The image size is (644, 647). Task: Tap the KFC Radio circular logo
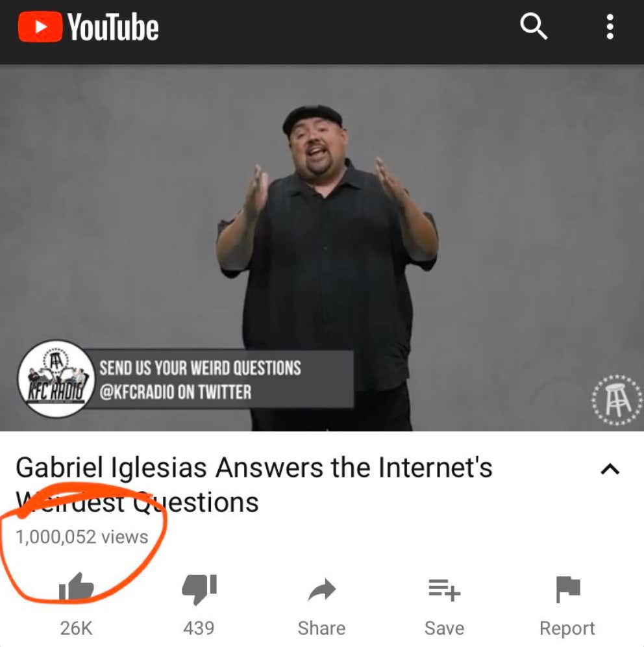pos(56,378)
